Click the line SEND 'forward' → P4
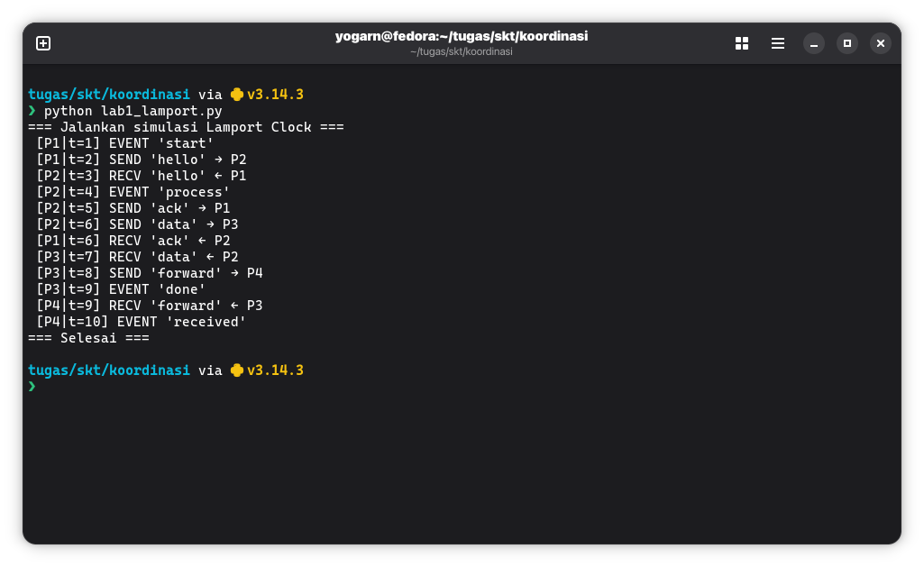 coord(150,273)
